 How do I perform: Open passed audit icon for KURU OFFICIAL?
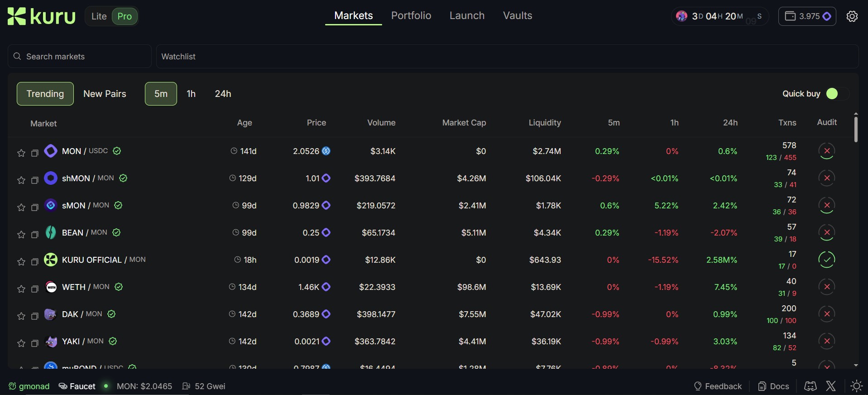click(x=827, y=260)
